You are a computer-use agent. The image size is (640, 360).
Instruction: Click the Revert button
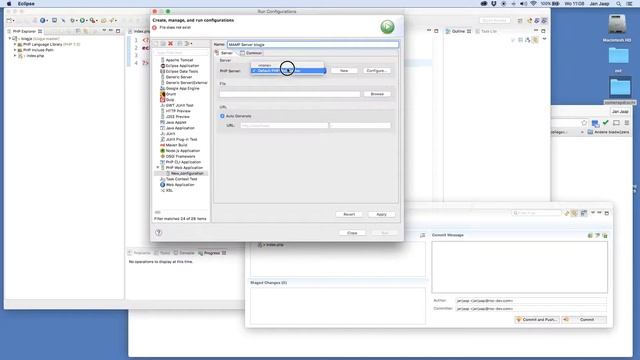(349, 214)
